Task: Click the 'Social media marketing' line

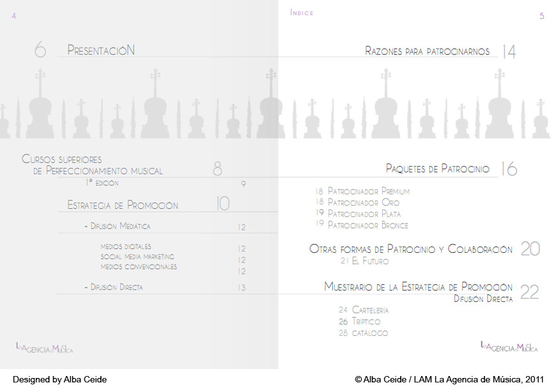Action: point(137,257)
